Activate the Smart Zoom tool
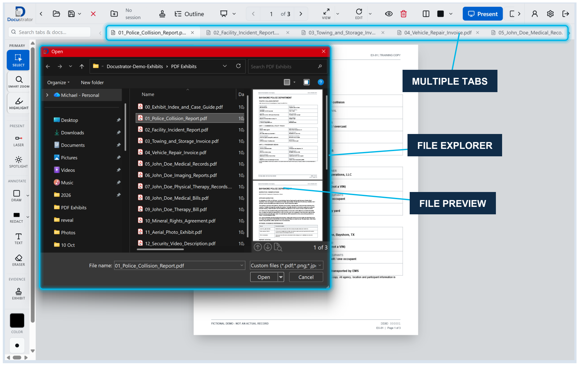 pos(19,82)
